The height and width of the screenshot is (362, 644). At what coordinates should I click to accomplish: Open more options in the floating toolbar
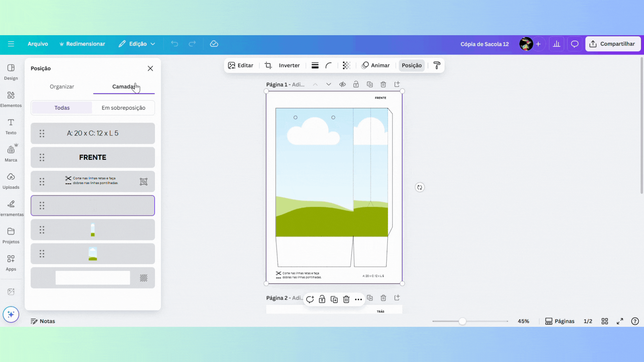point(358,299)
